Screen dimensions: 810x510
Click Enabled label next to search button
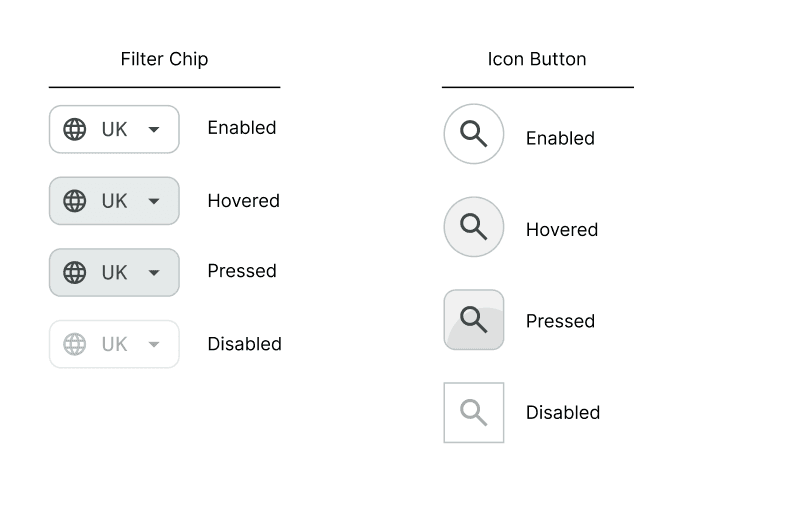pyautogui.click(x=560, y=138)
